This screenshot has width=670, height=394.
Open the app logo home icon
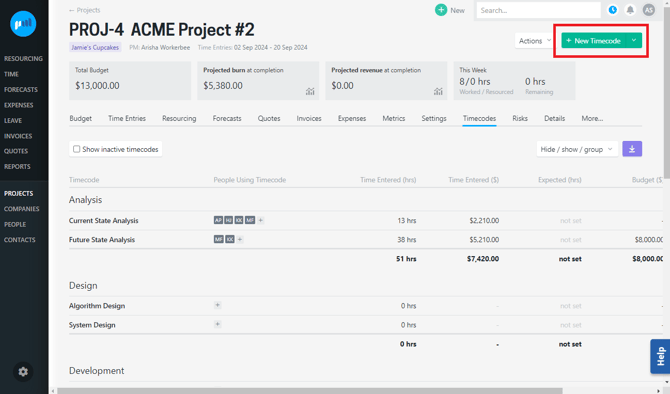pyautogui.click(x=23, y=24)
